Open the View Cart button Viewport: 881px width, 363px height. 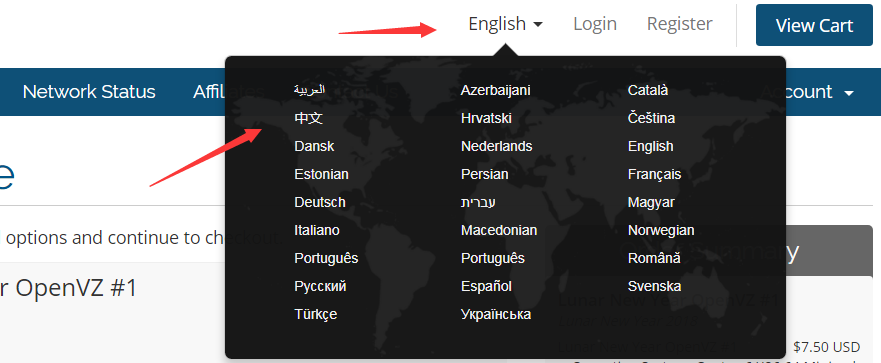click(x=814, y=25)
